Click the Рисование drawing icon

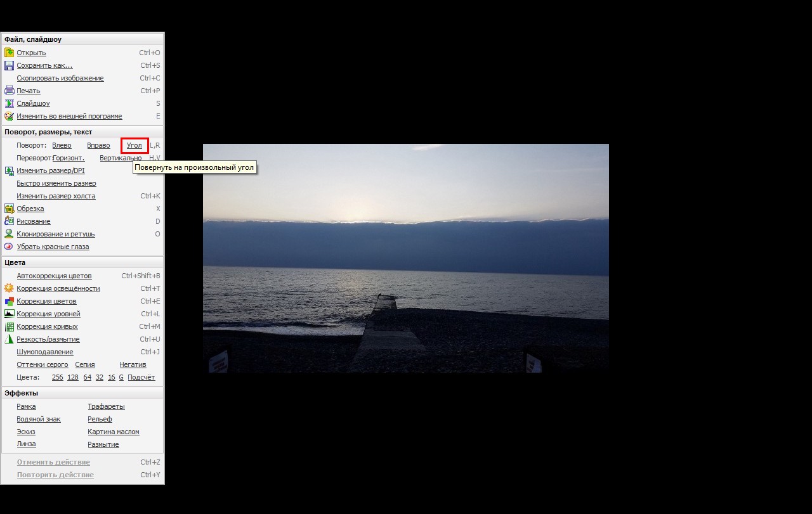[x=9, y=221]
